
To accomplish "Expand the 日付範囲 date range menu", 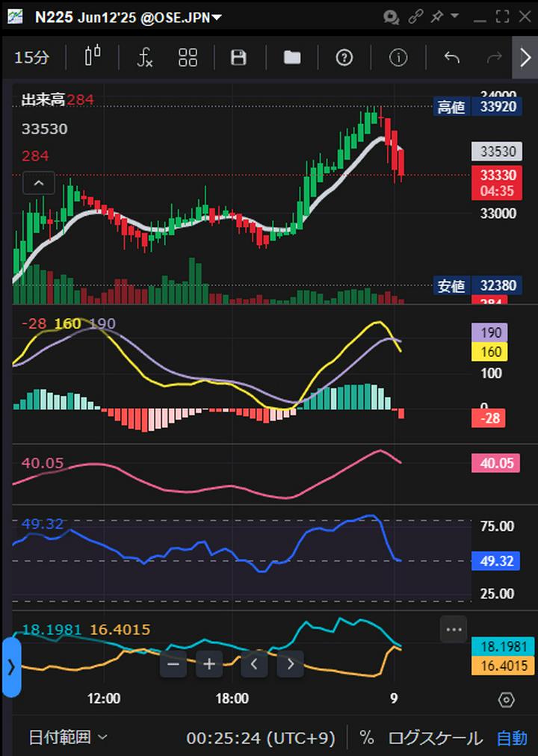I will click(x=68, y=738).
